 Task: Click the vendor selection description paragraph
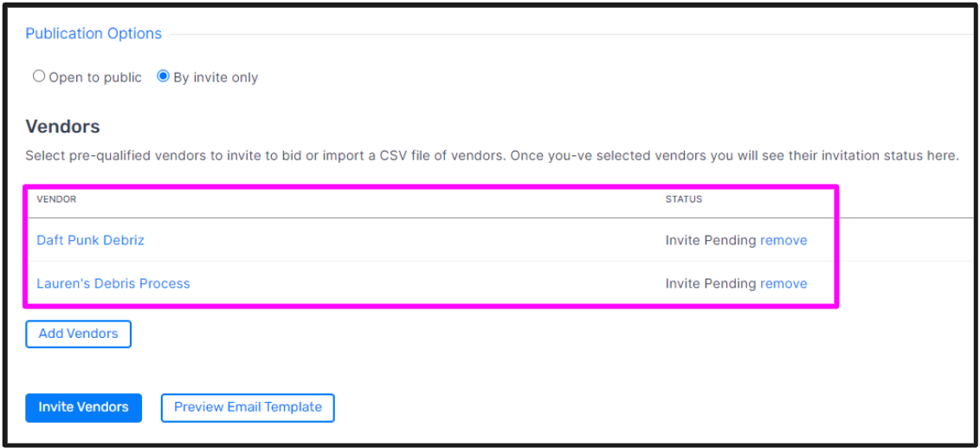(x=492, y=156)
